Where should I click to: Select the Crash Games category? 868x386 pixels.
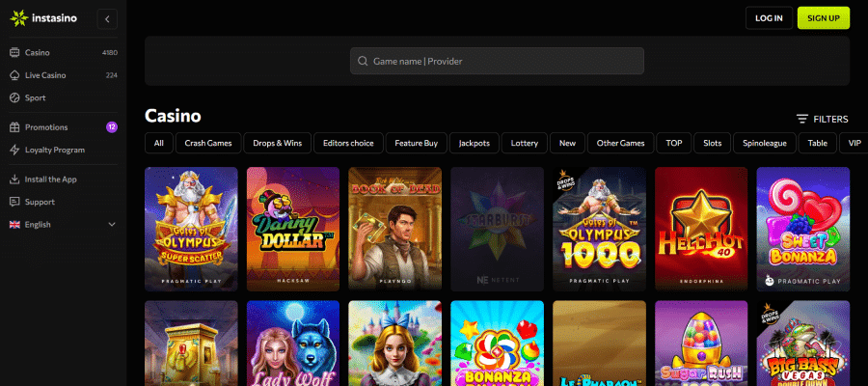(208, 143)
